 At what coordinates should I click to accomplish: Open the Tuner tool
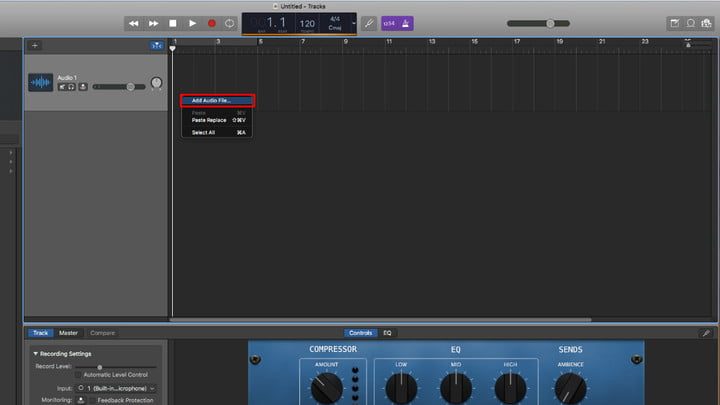coord(369,23)
